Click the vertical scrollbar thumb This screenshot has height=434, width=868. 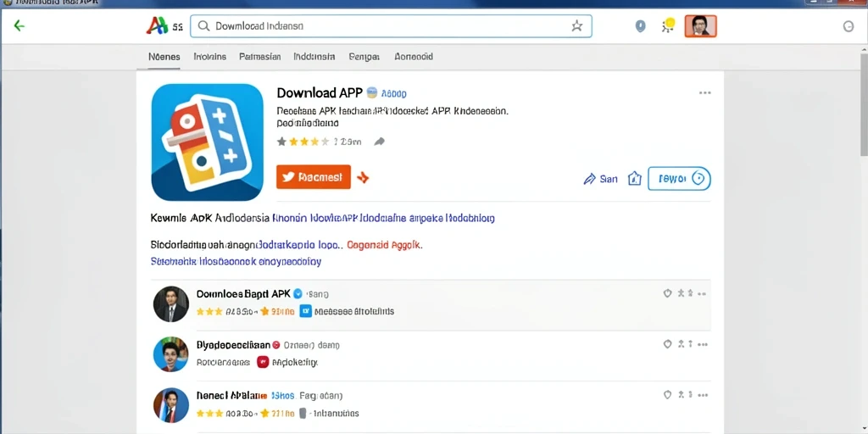864,103
